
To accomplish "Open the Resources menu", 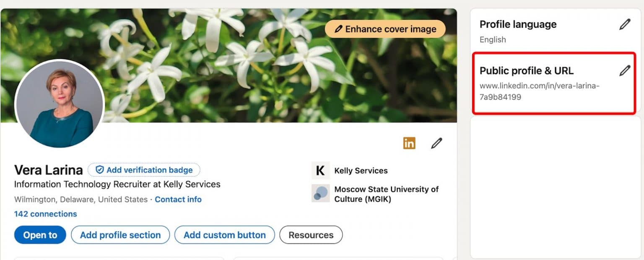I will pos(311,235).
